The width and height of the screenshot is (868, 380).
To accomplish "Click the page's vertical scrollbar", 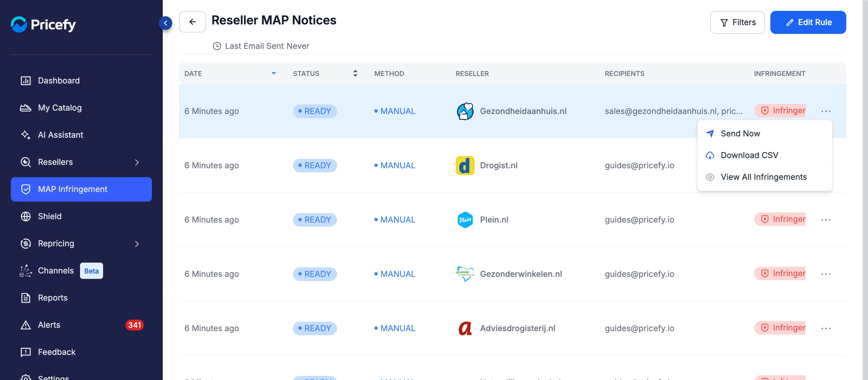I will [x=865, y=190].
